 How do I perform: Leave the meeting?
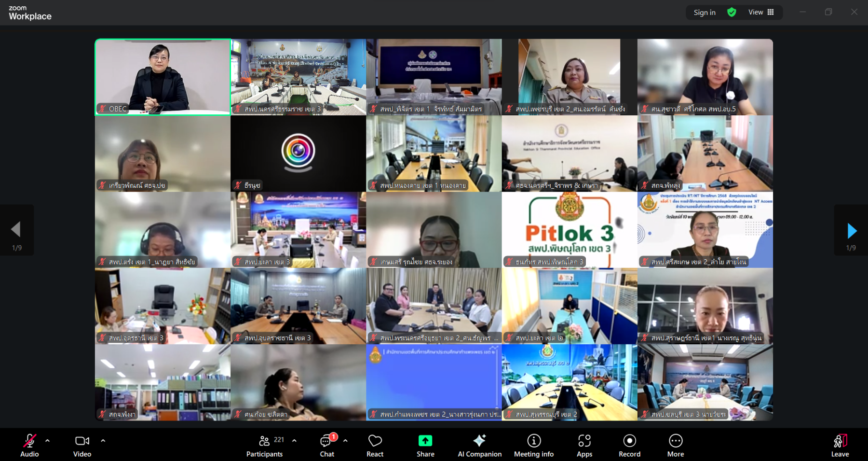point(840,445)
